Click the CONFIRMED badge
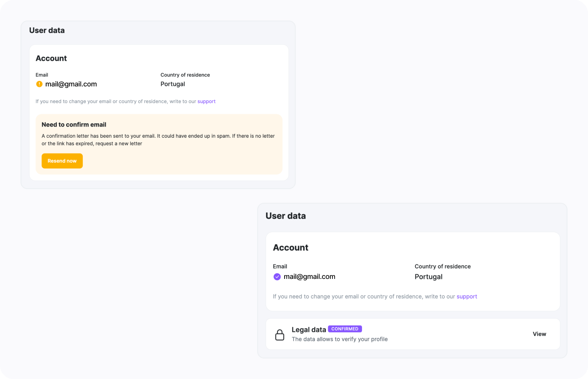This screenshot has width=588, height=379. 345,329
